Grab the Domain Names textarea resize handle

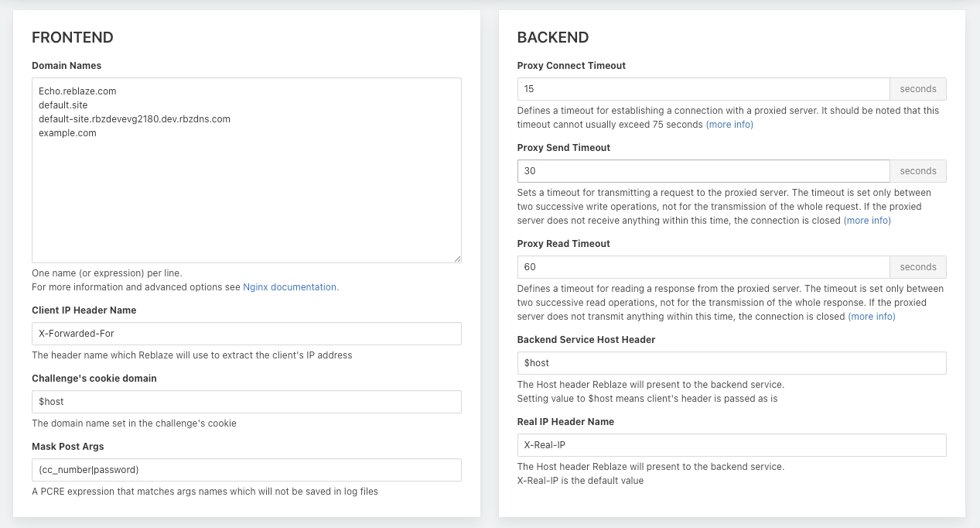(457, 259)
